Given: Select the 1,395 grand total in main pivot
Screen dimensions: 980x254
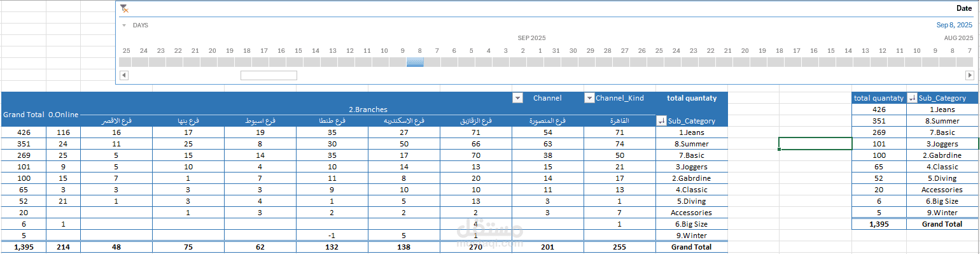Looking at the screenshot, I should (x=23, y=246).
